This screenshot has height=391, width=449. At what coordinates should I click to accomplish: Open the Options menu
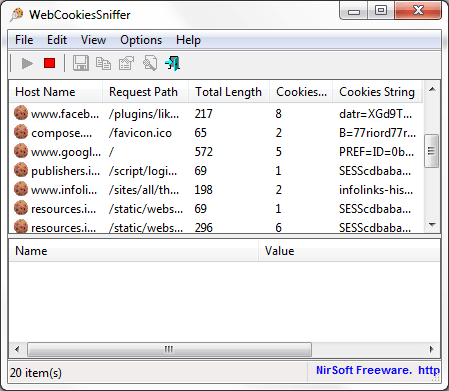tap(141, 40)
